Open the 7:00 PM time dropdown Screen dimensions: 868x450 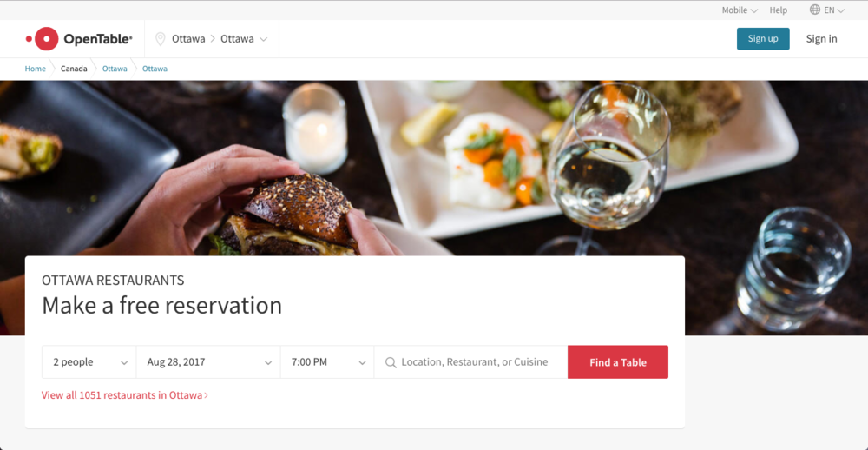coord(327,362)
